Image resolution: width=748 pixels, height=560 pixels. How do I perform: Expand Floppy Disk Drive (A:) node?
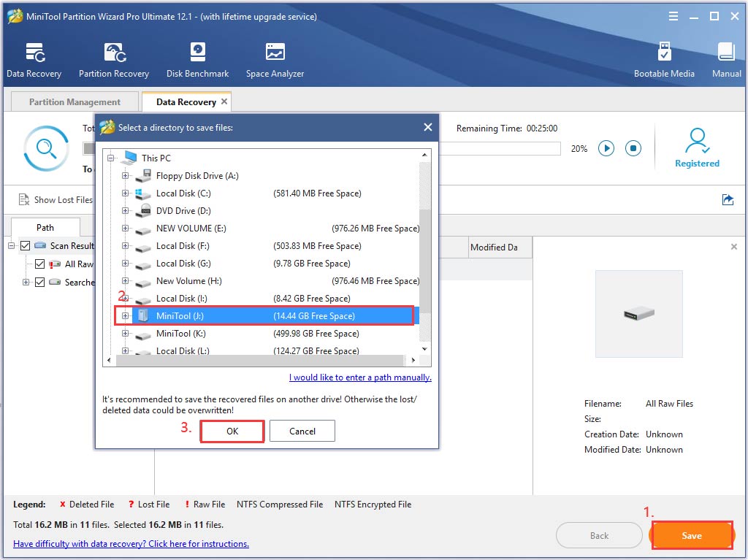pos(125,175)
